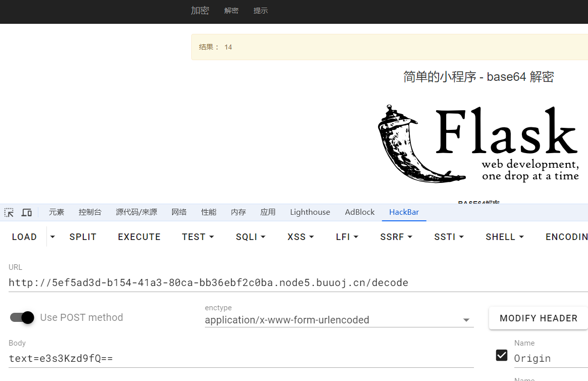Click the inspect element picker icon
This screenshot has width=588, height=381.
click(x=9, y=212)
